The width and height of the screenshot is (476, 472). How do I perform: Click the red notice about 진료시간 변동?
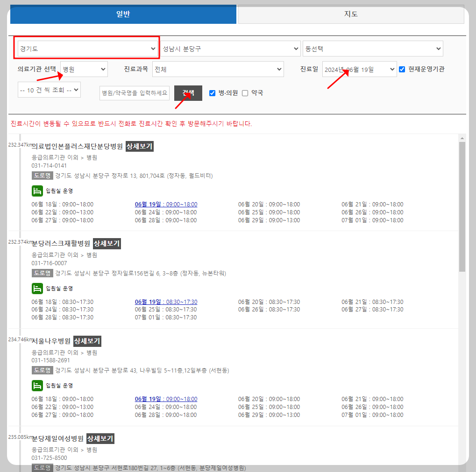coord(131,123)
